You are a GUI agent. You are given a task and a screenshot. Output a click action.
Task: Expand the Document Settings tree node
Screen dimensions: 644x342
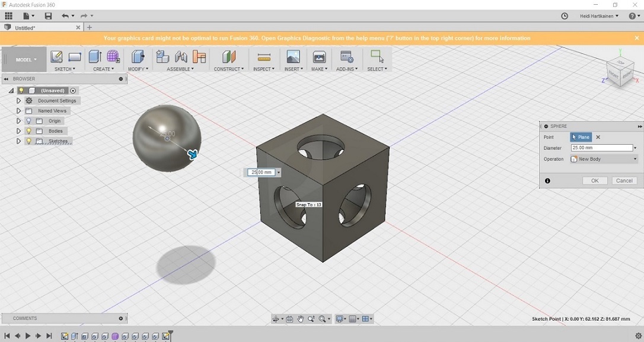tap(18, 101)
